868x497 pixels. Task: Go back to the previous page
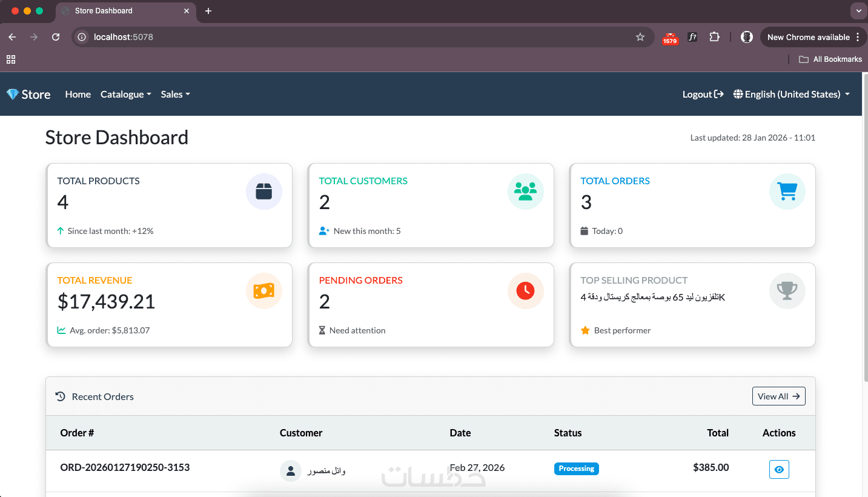12,37
